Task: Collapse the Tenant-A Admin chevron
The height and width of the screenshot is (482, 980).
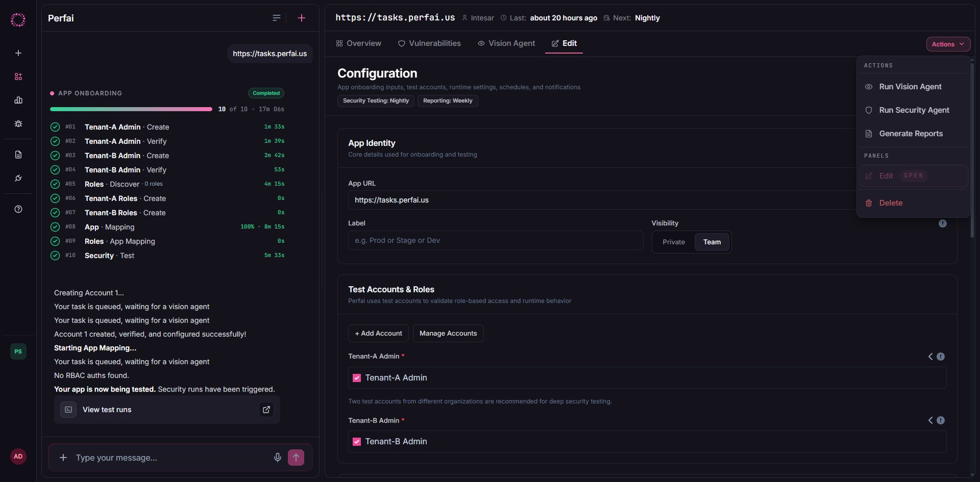Action: tap(930, 357)
